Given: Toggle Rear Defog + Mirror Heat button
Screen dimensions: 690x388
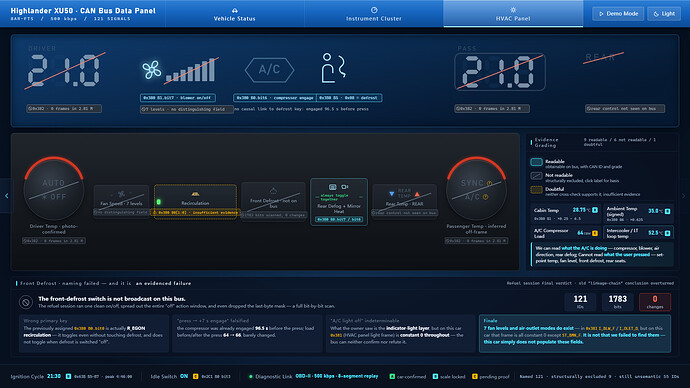Looking at the screenshot, I should coord(339,201).
